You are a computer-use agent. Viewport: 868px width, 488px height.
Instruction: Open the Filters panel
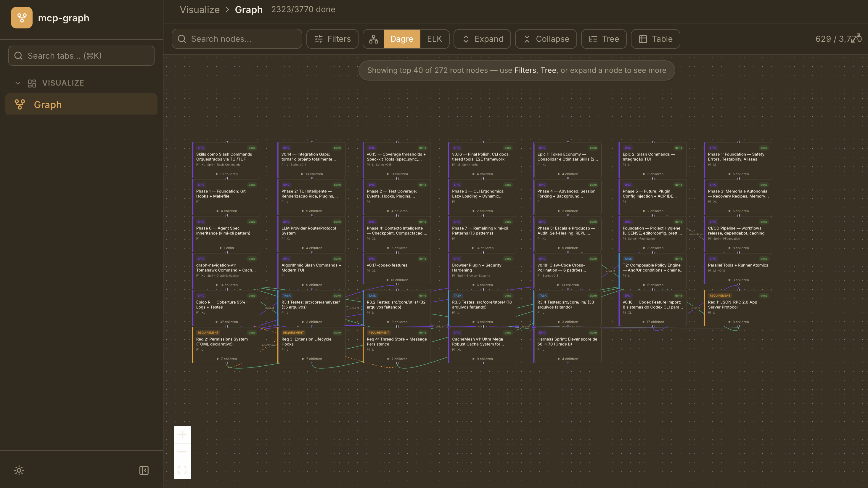click(x=332, y=39)
